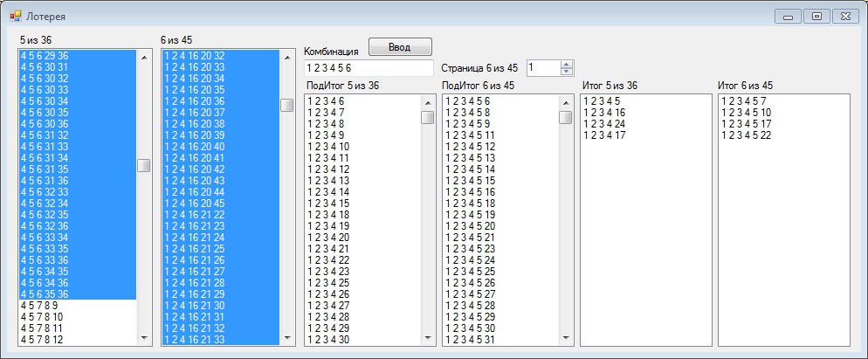Decrease the Страница 6 из 45 spinner value
Viewport: 868px width, 359px height.
pyautogui.click(x=567, y=71)
